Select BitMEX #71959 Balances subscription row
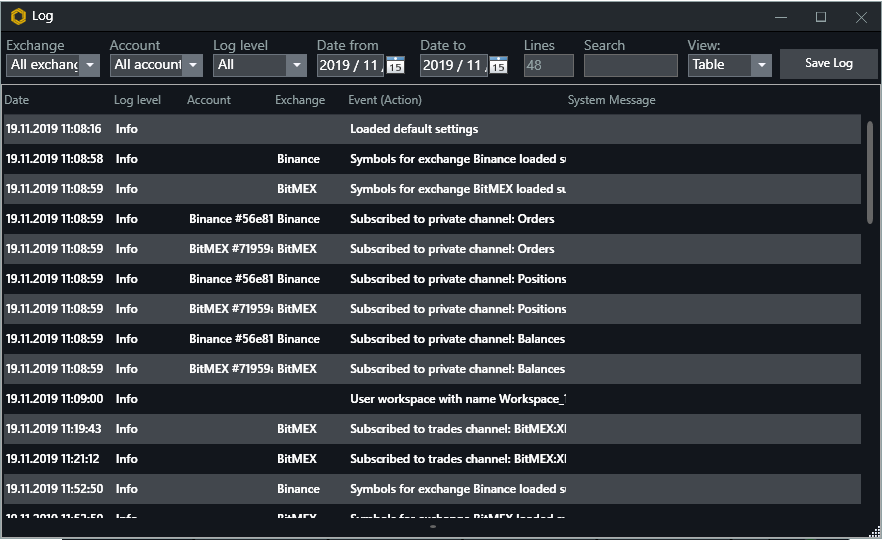 point(432,369)
